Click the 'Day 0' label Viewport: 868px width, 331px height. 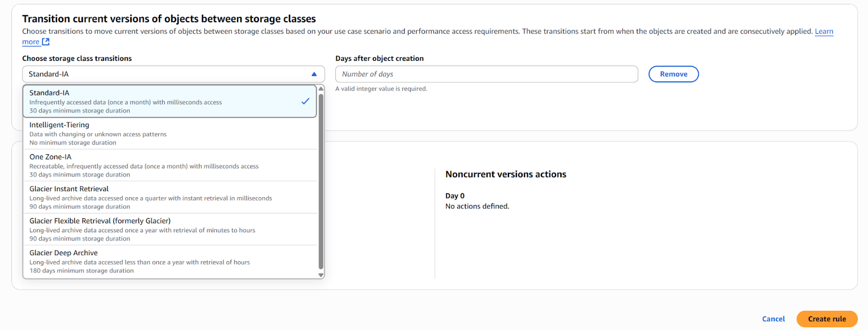click(x=455, y=196)
